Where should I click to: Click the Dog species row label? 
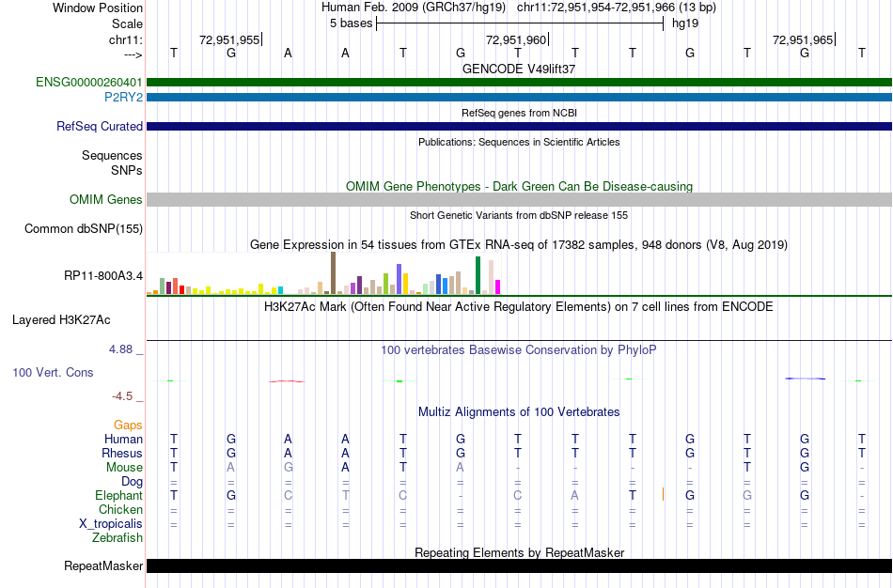click(x=132, y=482)
